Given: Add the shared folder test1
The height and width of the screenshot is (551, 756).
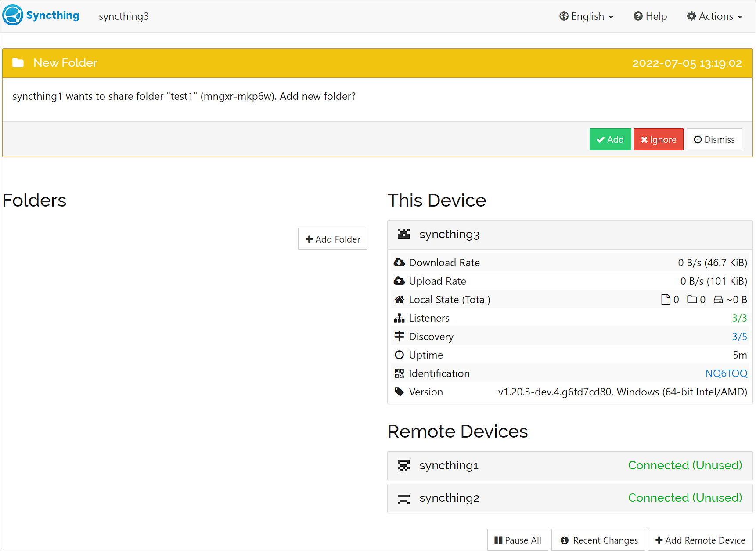Looking at the screenshot, I should [610, 139].
